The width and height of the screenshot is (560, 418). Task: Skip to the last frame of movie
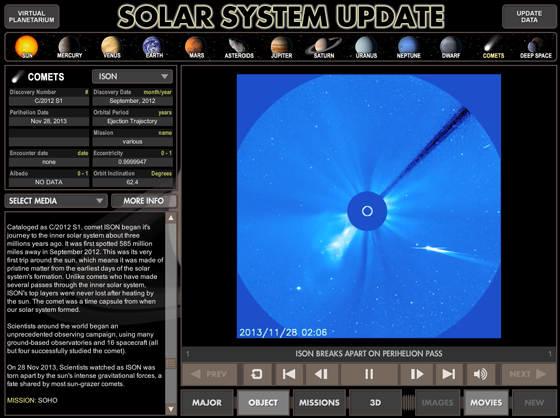448,374
